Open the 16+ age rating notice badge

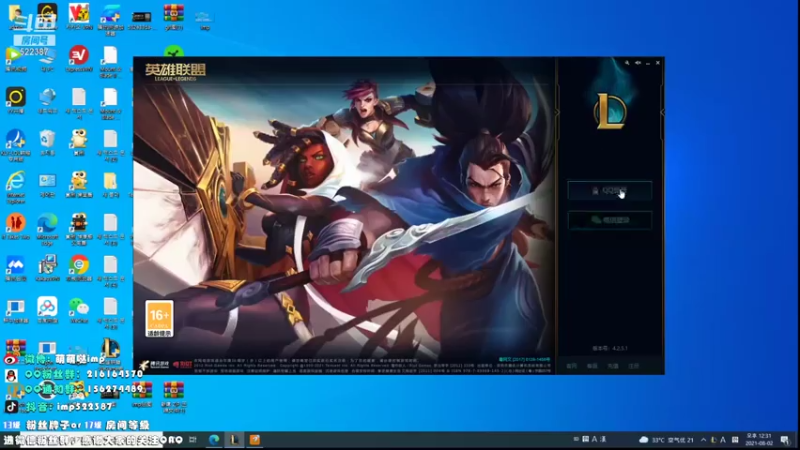click(x=159, y=318)
